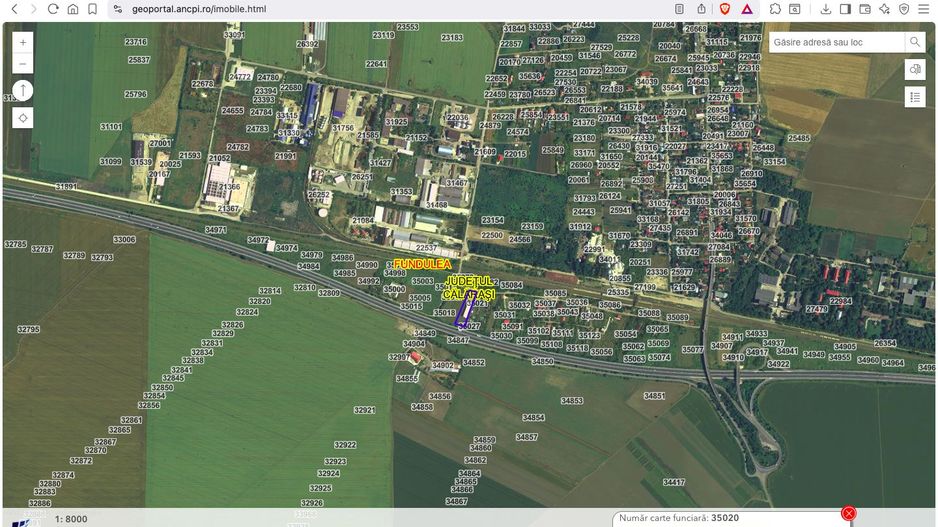Click the locate position diamond button

[x=24, y=117]
